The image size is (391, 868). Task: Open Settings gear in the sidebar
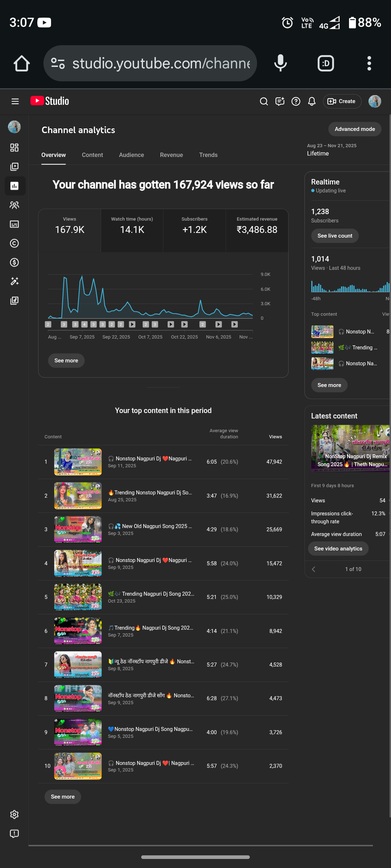coord(14,814)
